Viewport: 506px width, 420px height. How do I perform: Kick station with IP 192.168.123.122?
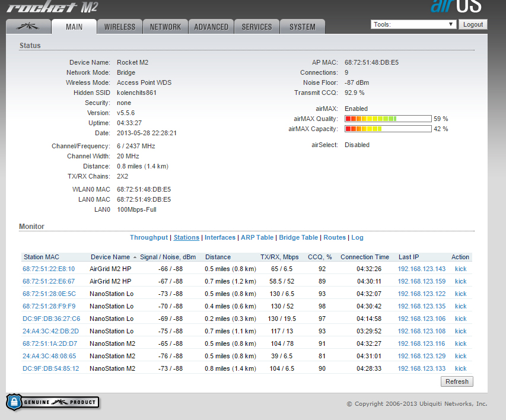460,294
